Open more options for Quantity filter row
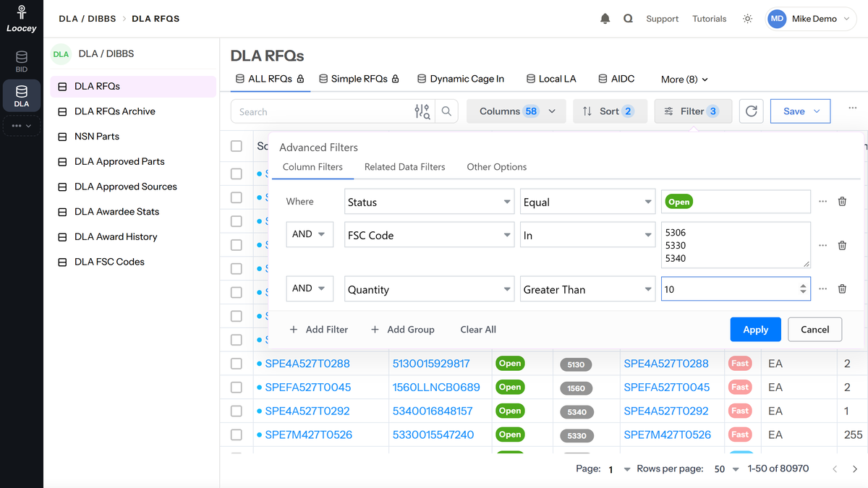The image size is (868, 488). click(822, 289)
